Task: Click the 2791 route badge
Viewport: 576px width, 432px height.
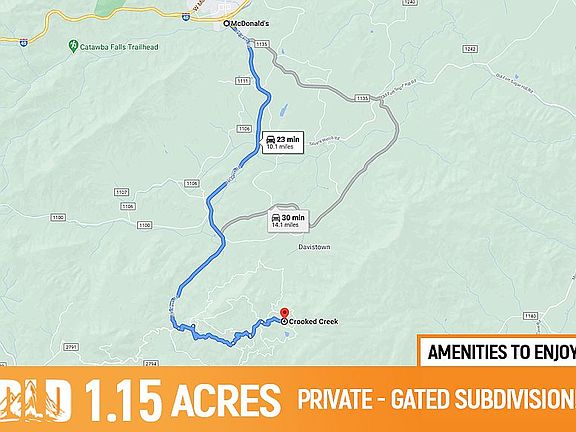Action: coord(71,347)
